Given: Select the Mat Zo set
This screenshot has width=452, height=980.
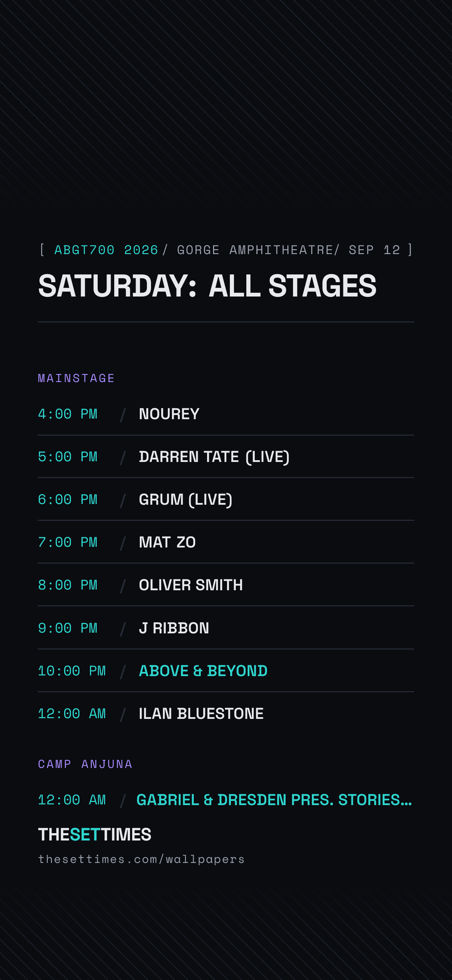Looking at the screenshot, I should click(x=226, y=542).
